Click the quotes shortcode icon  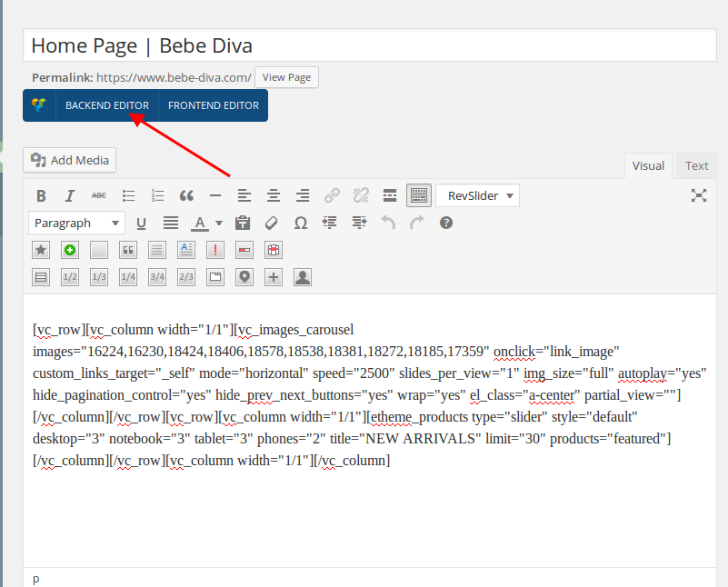click(x=128, y=250)
